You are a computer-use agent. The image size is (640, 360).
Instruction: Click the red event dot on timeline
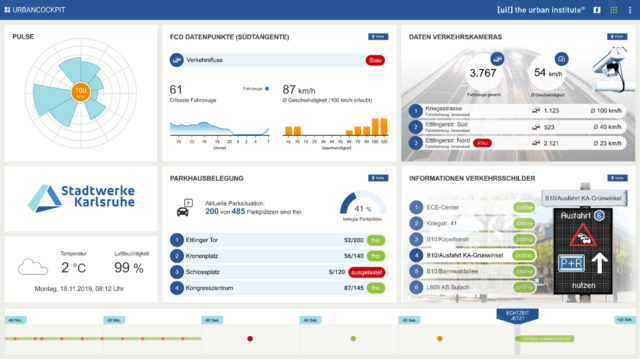(x=250, y=338)
